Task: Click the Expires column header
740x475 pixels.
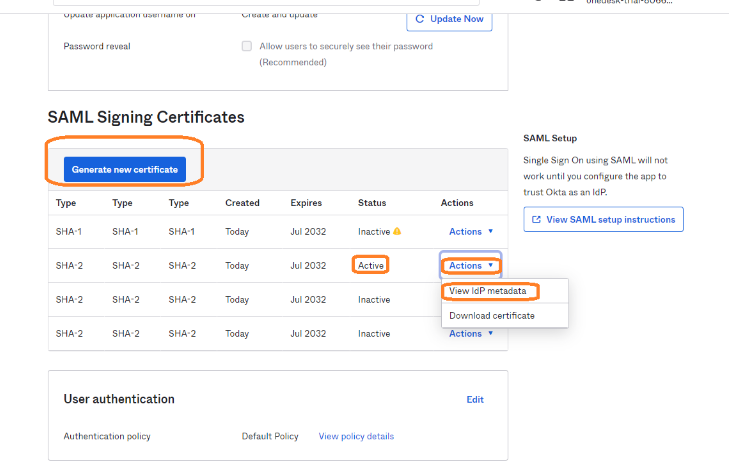Action: coord(308,203)
